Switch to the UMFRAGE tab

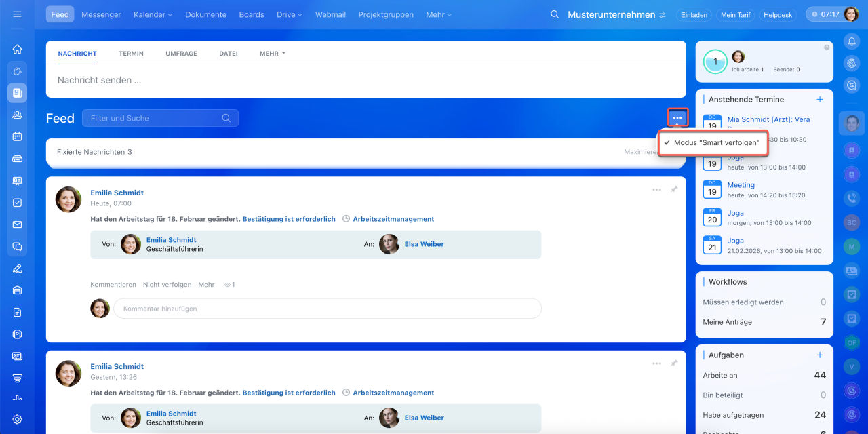(x=181, y=54)
